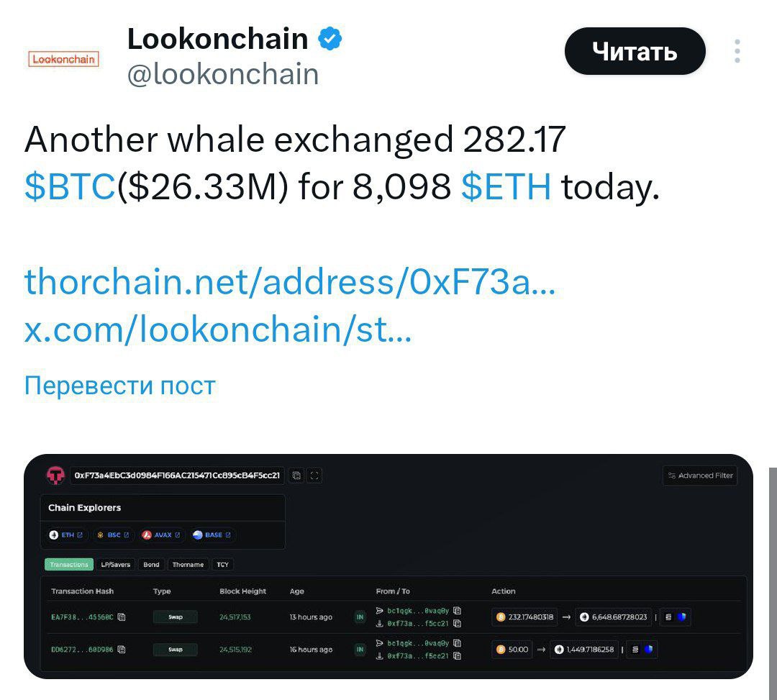Switch to the LP/Savers tab
Screen dimensions: 777x700
click(115, 565)
